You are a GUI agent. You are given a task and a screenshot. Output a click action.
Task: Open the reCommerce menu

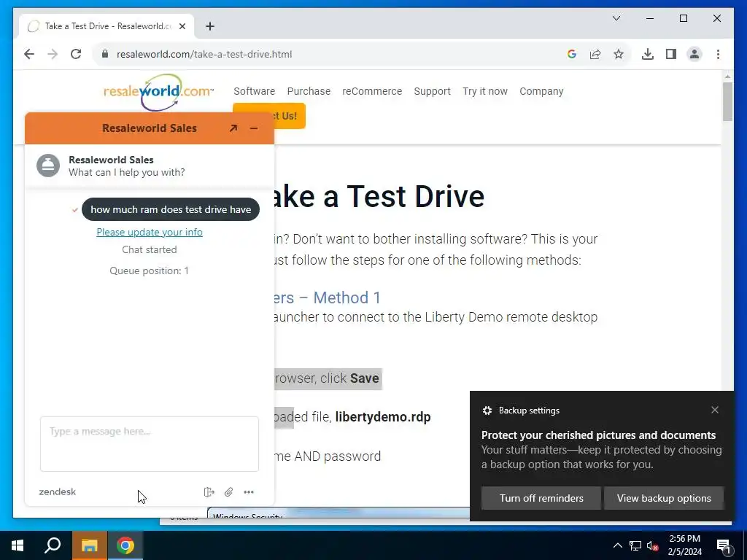[x=372, y=91]
